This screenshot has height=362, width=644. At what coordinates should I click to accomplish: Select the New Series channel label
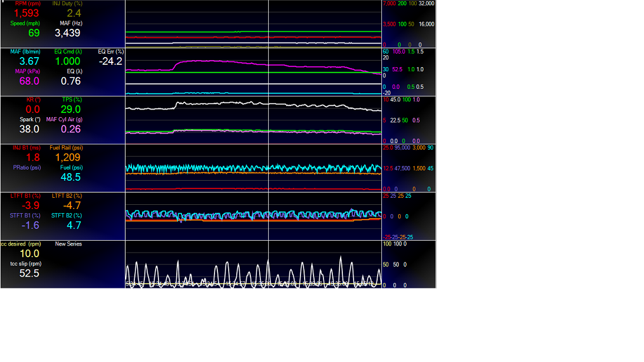(68, 244)
